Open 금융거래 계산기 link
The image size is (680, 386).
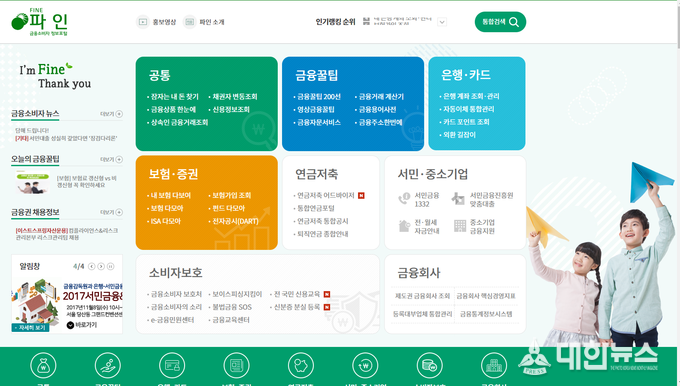381,96
